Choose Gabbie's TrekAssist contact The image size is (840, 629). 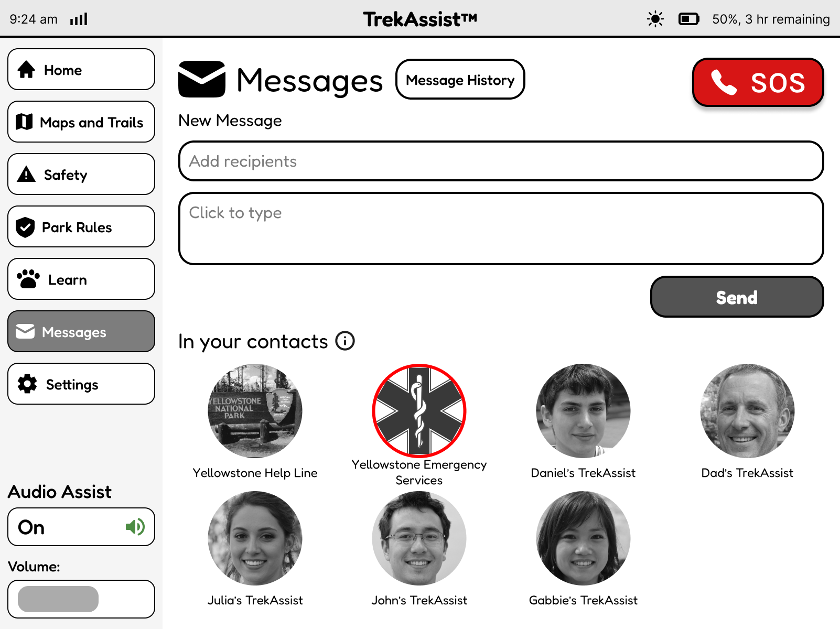click(583, 538)
